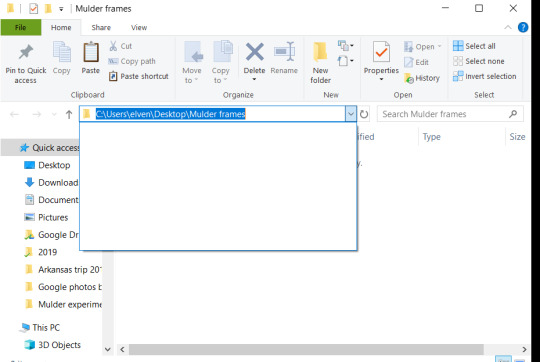This screenshot has width=540, height=362.
Task: Open 3D Objects under This PC
Action: tap(53, 345)
